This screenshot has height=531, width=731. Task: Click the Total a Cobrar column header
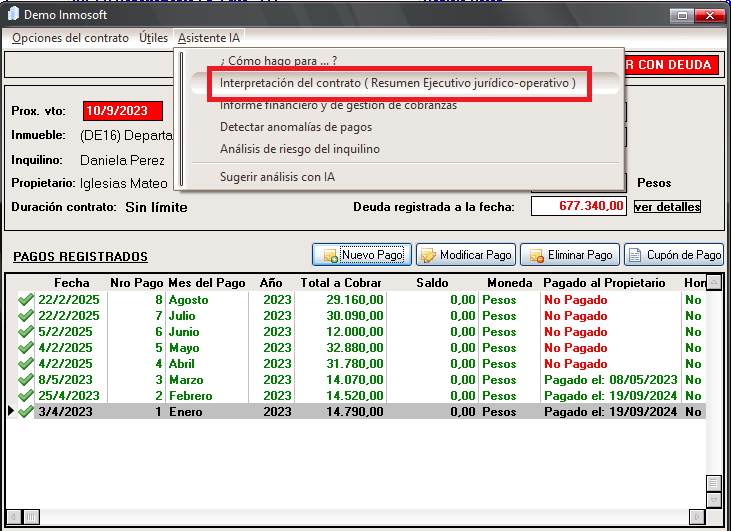[x=341, y=283]
